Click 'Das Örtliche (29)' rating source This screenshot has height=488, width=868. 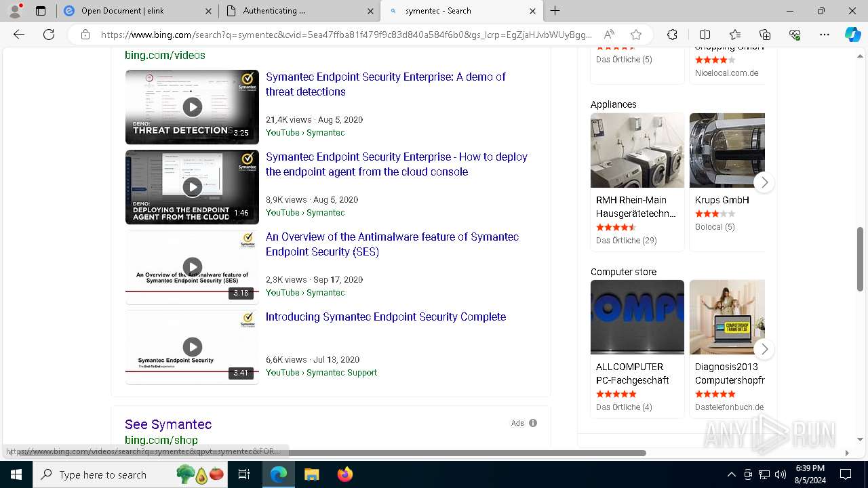(627, 241)
